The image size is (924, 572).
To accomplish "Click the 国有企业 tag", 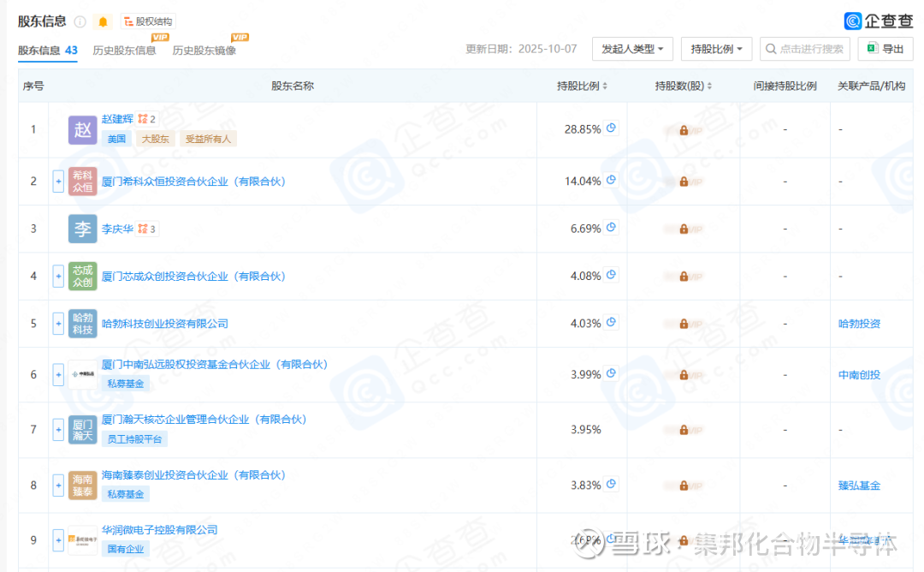I will [126, 549].
